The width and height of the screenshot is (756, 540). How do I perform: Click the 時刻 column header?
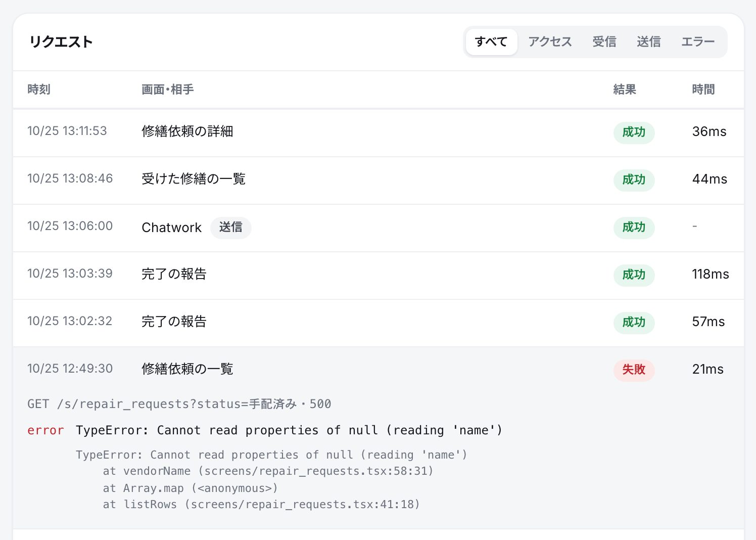(x=39, y=89)
